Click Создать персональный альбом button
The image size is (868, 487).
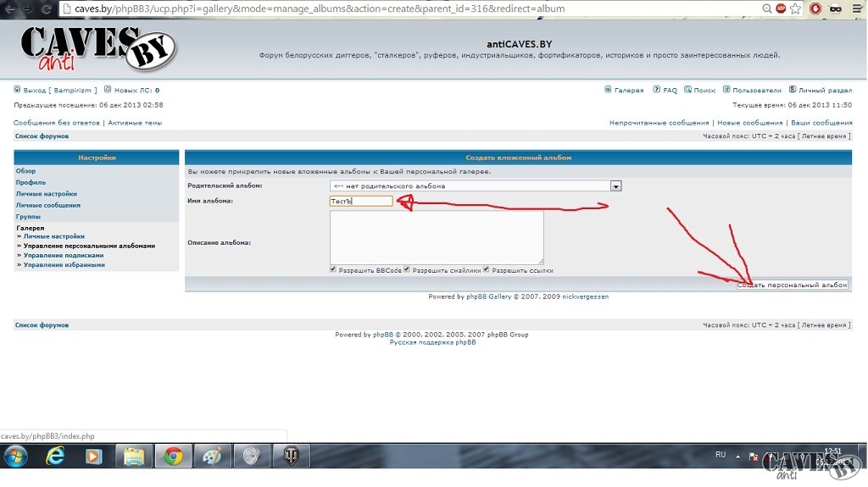point(792,285)
